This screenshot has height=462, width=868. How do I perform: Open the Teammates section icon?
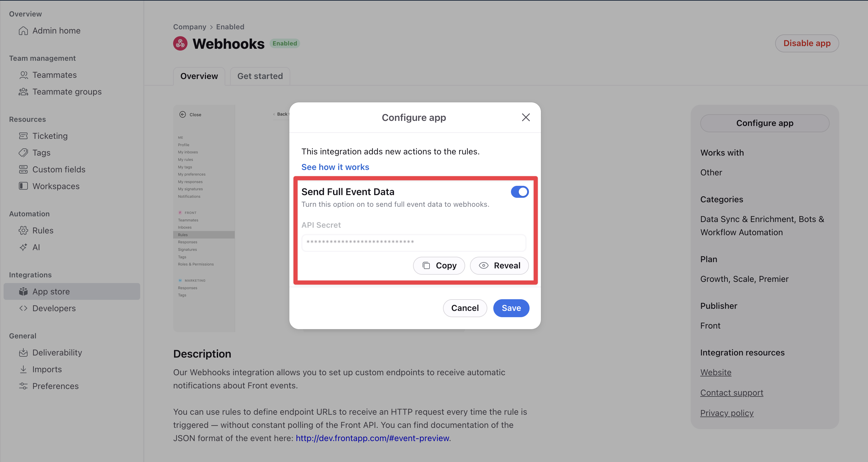23,75
